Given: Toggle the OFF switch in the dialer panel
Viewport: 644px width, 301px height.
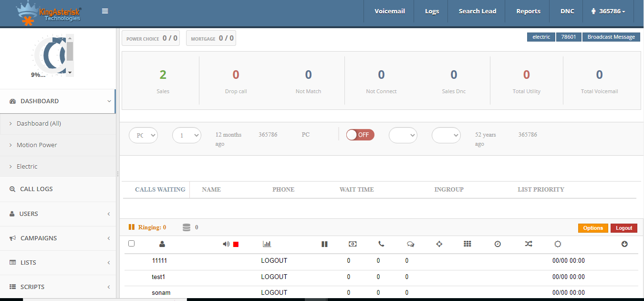Looking at the screenshot, I should [x=360, y=135].
